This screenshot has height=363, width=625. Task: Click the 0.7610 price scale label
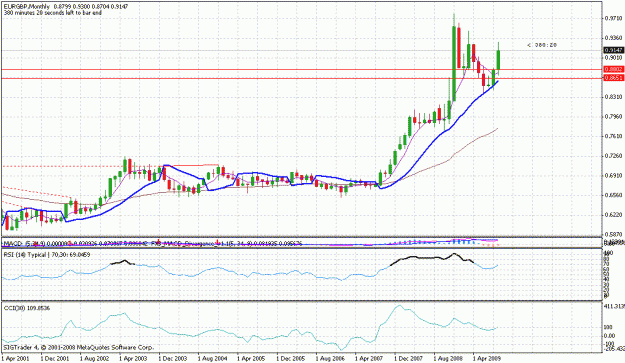[614, 136]
